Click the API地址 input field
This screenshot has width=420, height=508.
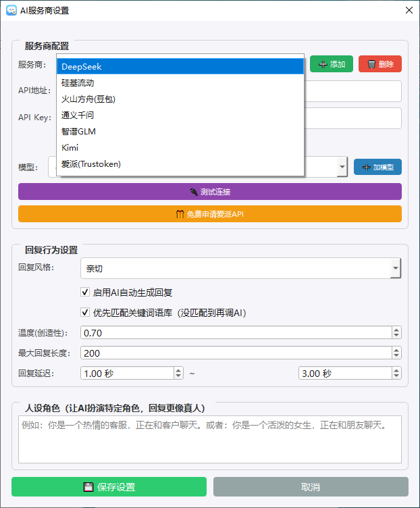pos(352,91)
